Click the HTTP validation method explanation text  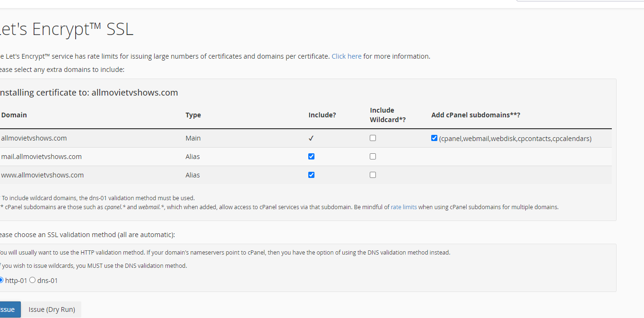[225, 253]
